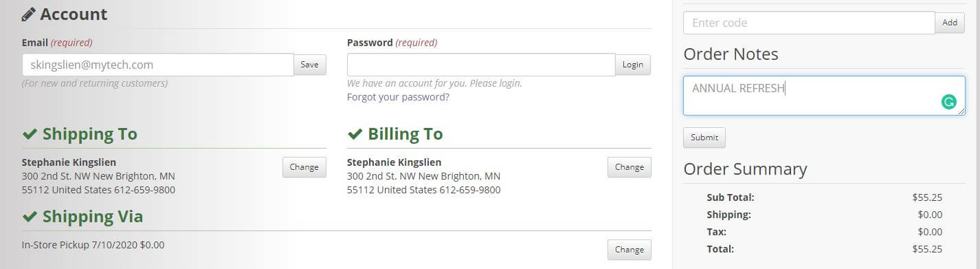Click the Login button next to Password
980x269 pixels.
tap(633, 65)
